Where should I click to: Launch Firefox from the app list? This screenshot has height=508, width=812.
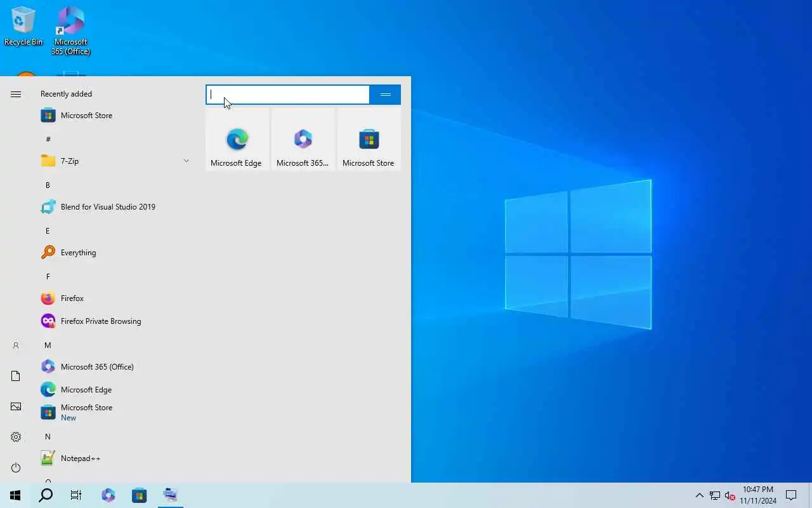(115, 298)
